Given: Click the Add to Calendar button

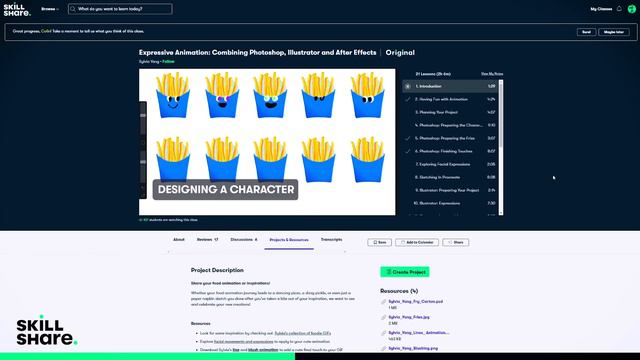Looking at the screenshot, I should pyautogui.click(x=417, y=242).
